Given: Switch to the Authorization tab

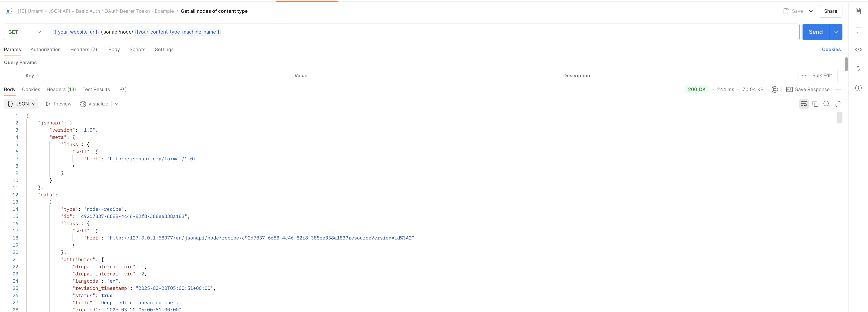Looking at the screenshot, I should point(46,50).
